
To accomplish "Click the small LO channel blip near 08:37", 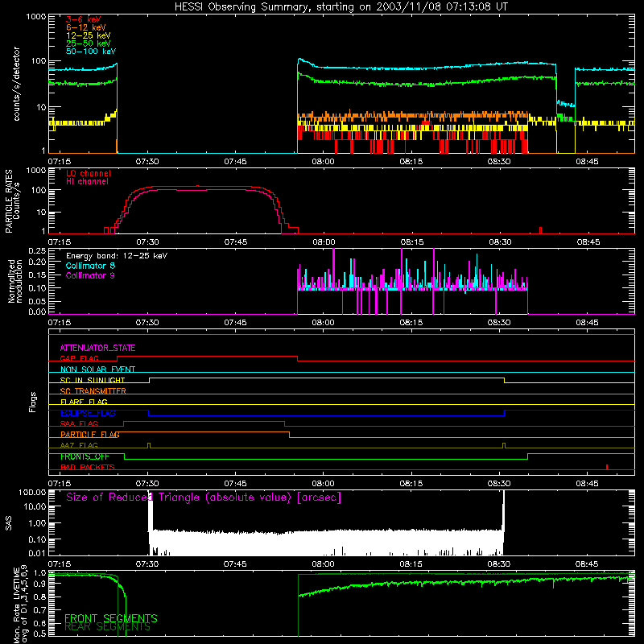I will point(540,230).
